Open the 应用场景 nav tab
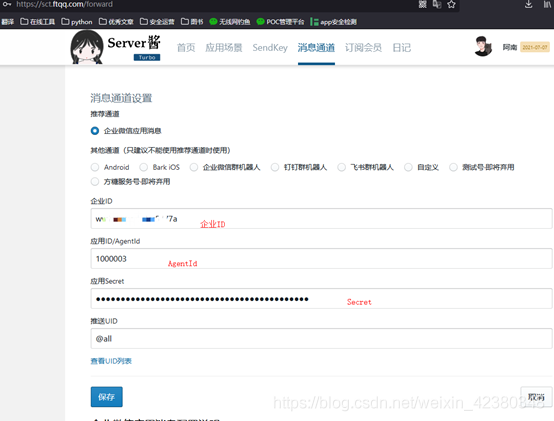554x421 pixels. 224,48
